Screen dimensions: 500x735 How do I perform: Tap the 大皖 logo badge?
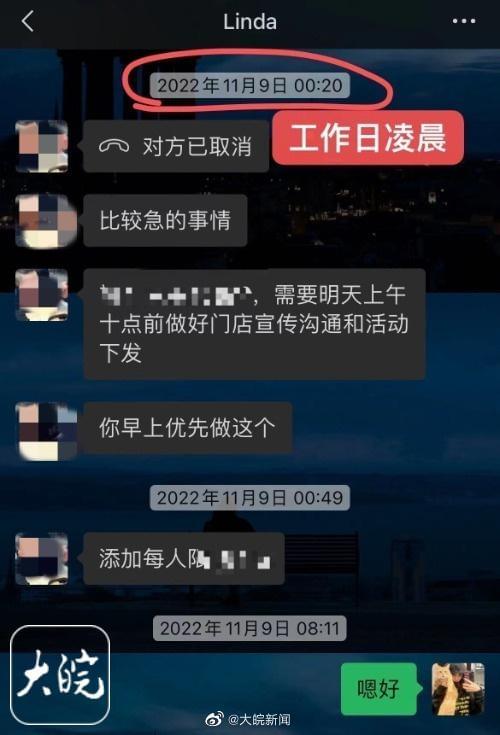point(60,675)
